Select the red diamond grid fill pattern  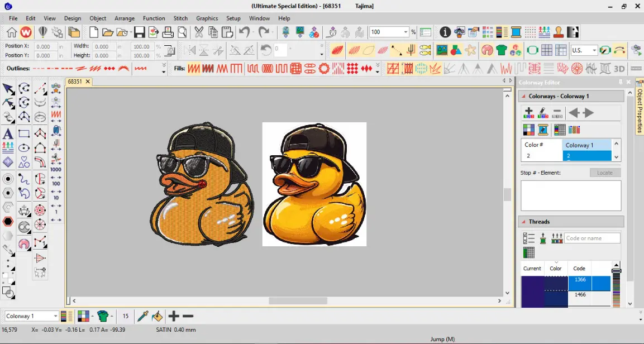tap(352, 69)
